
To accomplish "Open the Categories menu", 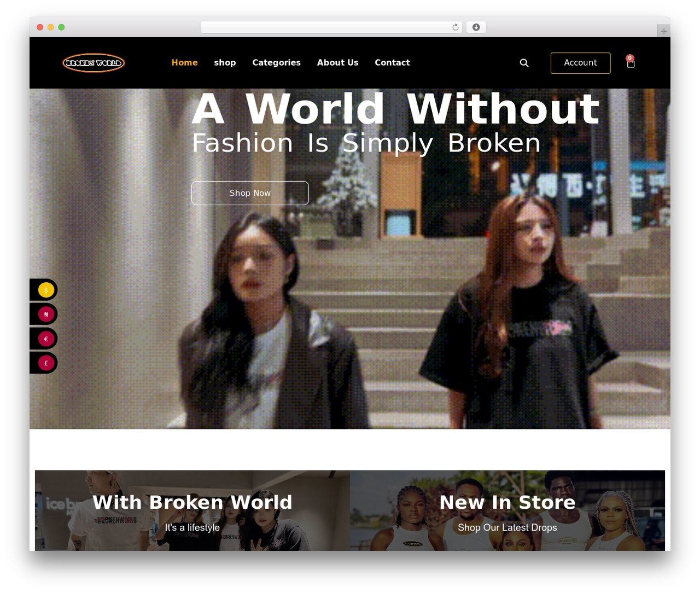I will tap(276, 63).
